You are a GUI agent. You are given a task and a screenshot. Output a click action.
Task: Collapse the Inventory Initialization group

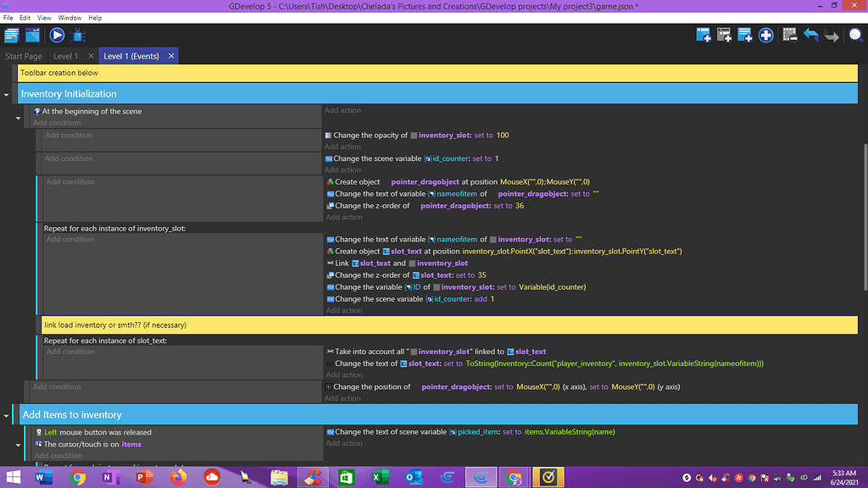tap(7, 94)
